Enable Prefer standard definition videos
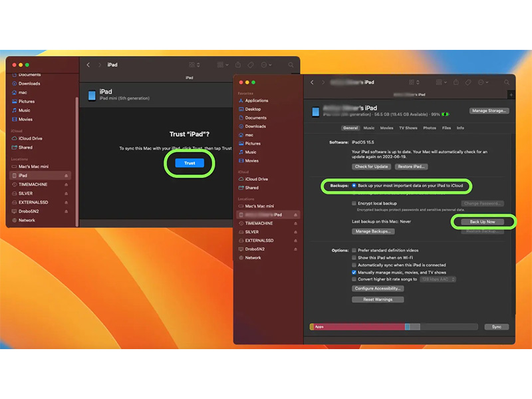Image resolution: width=532 pixels, height=399 pixels. pos(354,250)
